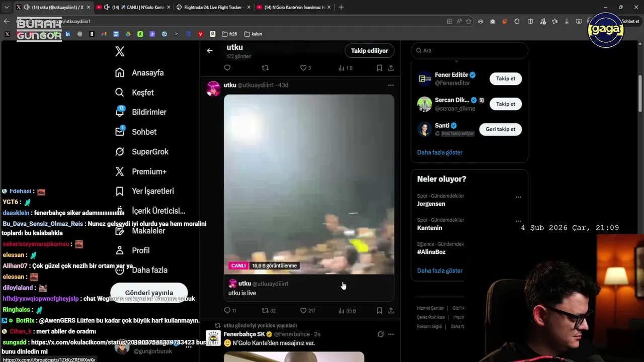Open Keşfet explore page

[x=134, y=93]
